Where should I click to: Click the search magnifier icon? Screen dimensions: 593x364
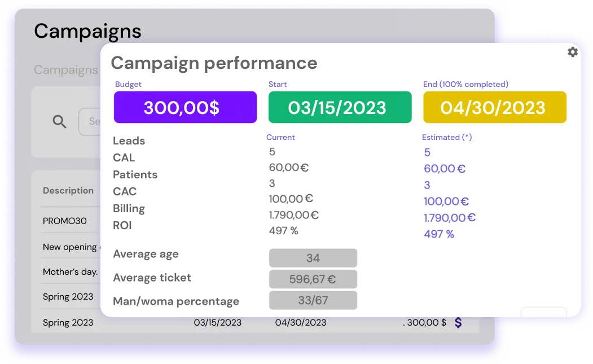click(59, 121)
